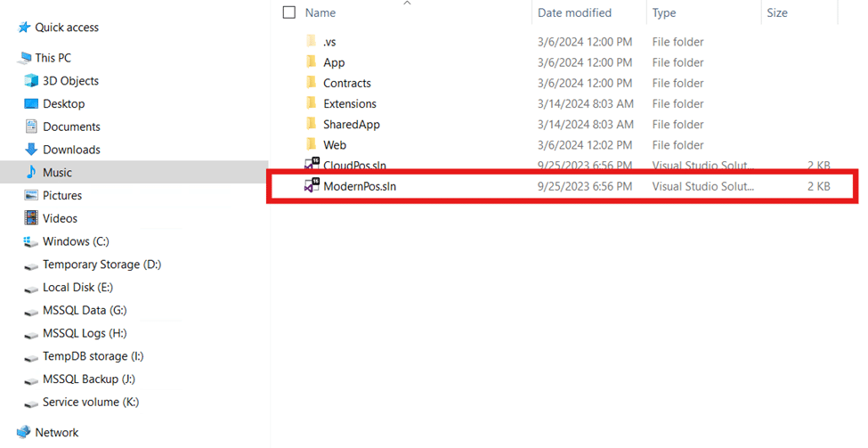Viewport: 868px width, 448px height.
Task: Click Web folder date 3/6/2024 12:02 PM
Action: pyautogui.click(x=585, y=145)
